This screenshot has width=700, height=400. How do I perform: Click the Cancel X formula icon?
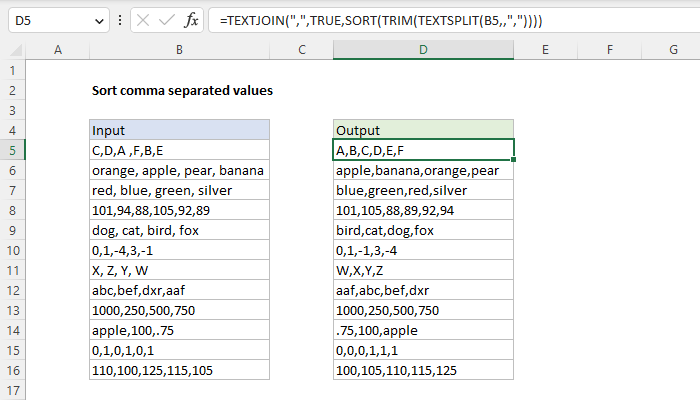(143, 21)
